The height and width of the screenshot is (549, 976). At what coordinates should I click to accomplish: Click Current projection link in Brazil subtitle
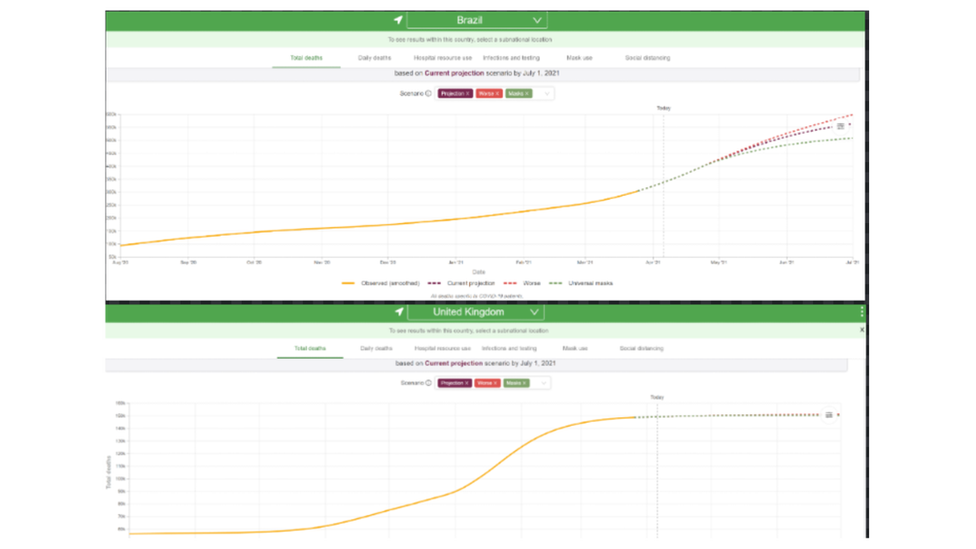click(x=454, y=73)
